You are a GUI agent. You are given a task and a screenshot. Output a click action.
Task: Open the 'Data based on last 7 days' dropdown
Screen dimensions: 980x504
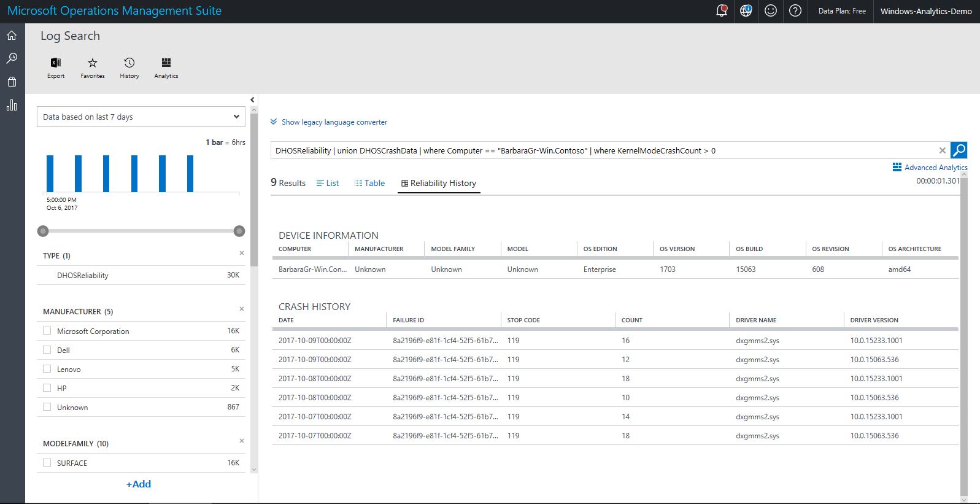[x=141, y=117]
